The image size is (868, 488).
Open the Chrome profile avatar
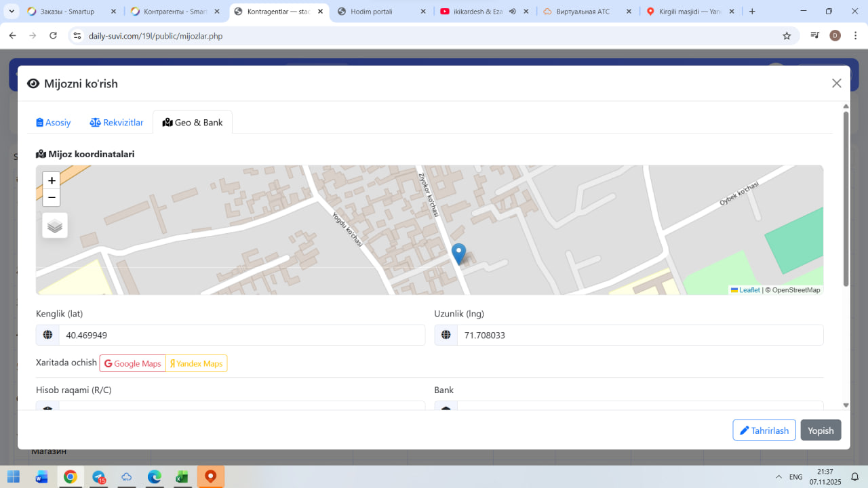(835, 36)
